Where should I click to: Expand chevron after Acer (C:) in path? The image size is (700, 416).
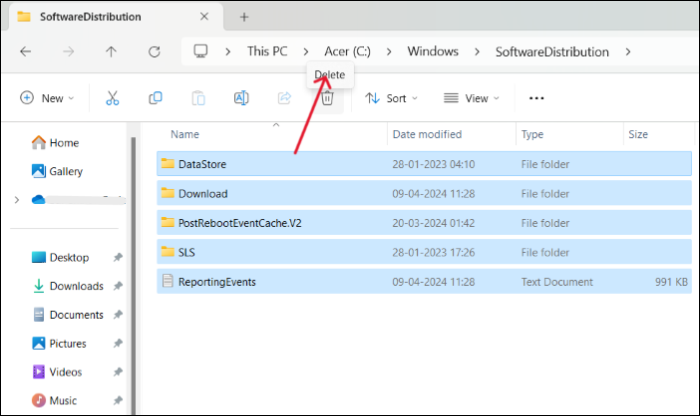pyautogui.click(x=389, y=52)
